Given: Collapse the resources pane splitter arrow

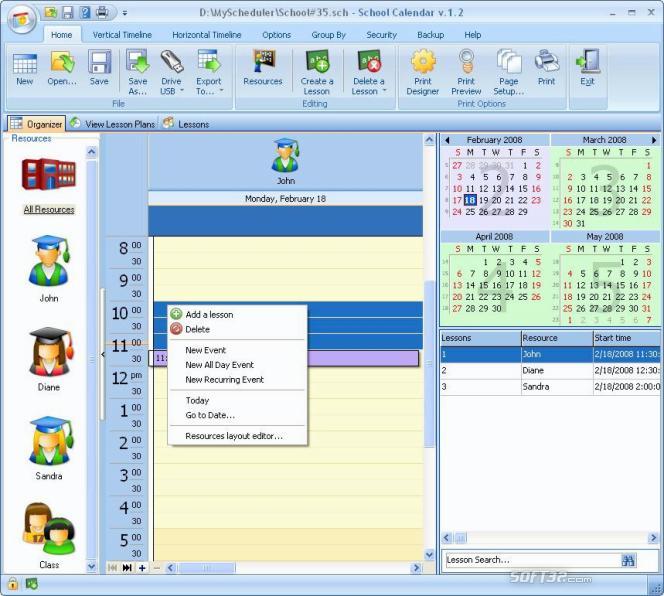Looking at the screenshot, I should coord(102,354).
